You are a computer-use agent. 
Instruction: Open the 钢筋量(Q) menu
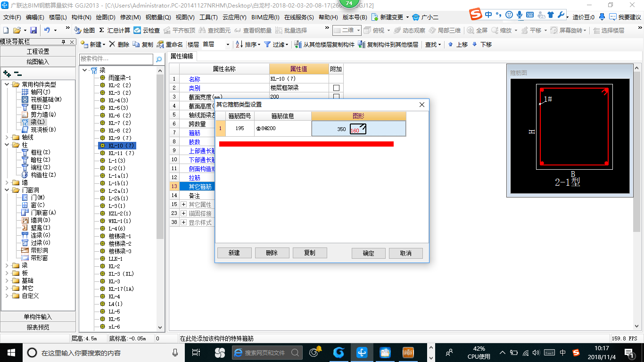pos(158,17)
